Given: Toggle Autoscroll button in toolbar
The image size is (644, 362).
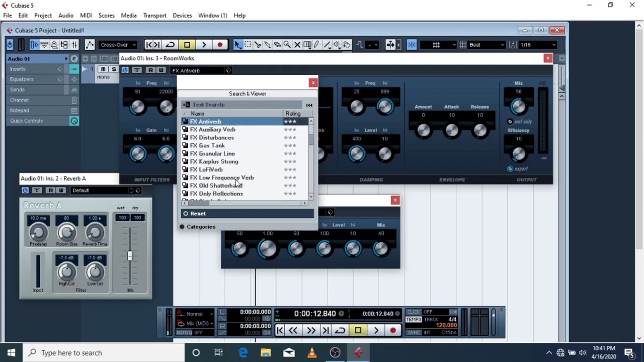Looking at the screenshot, I should [x=390, y=45].
